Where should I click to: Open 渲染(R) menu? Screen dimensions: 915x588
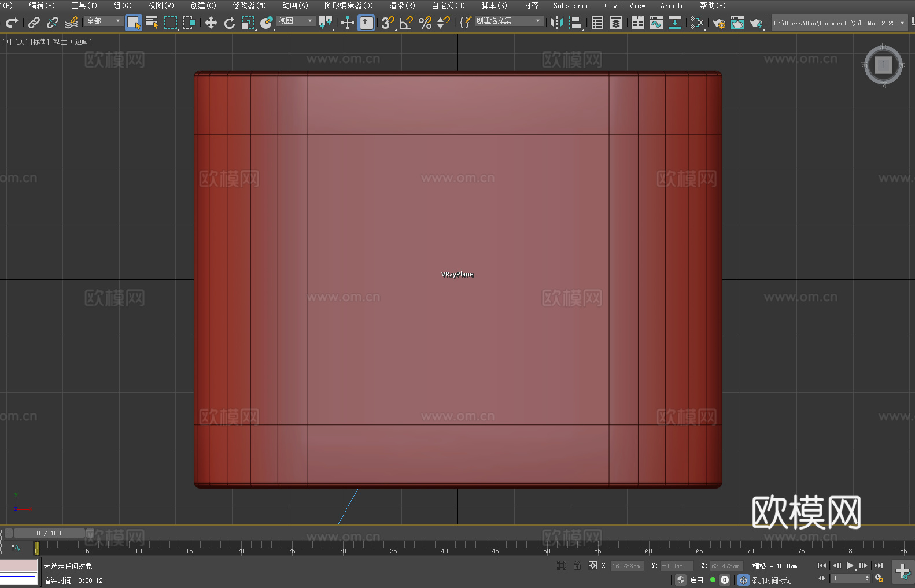[402, 5]
